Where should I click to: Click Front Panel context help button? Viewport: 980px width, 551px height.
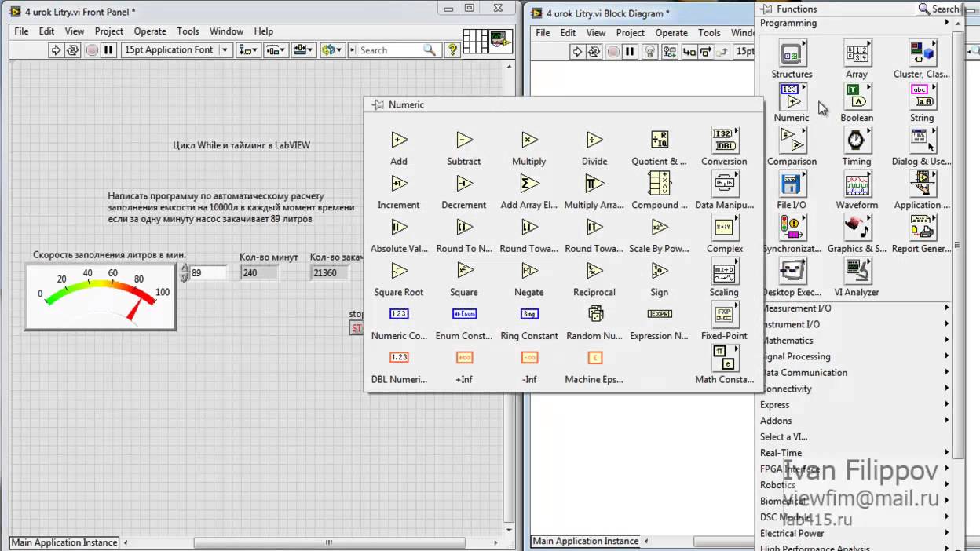pyautogui.click(x=452, y=50)
